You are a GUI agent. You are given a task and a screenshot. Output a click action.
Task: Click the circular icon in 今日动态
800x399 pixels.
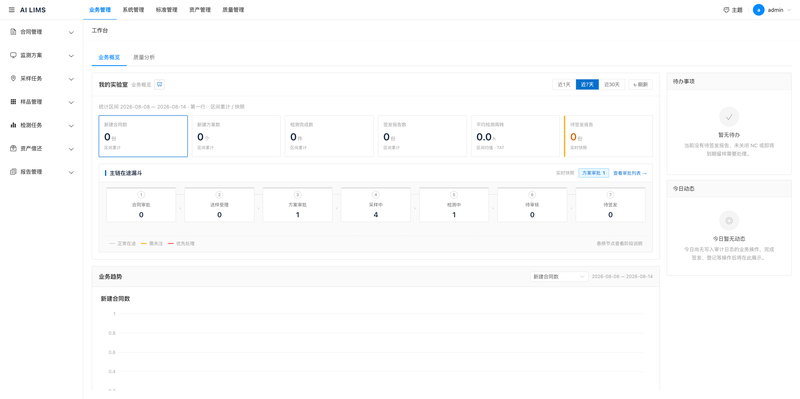(729, 220)
